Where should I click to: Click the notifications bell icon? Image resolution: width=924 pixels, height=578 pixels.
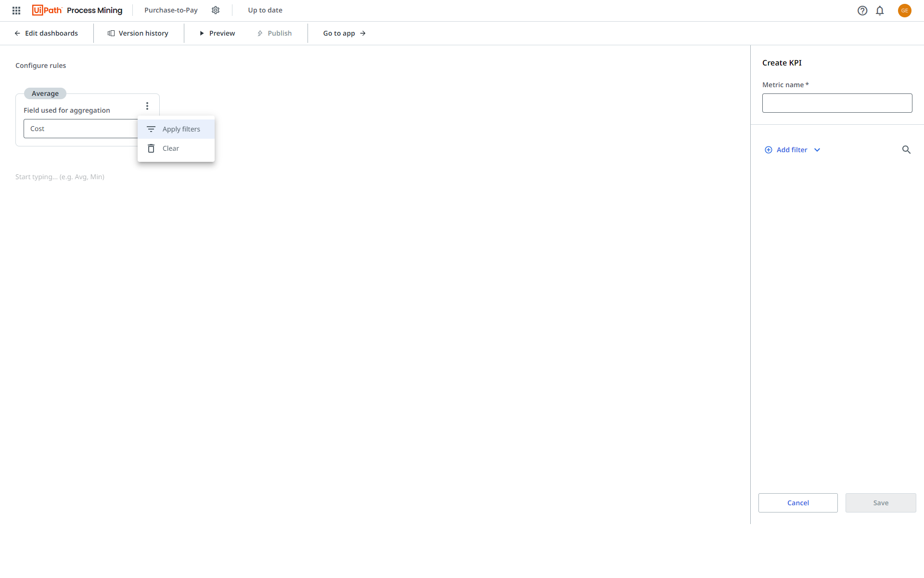[879, 10]
